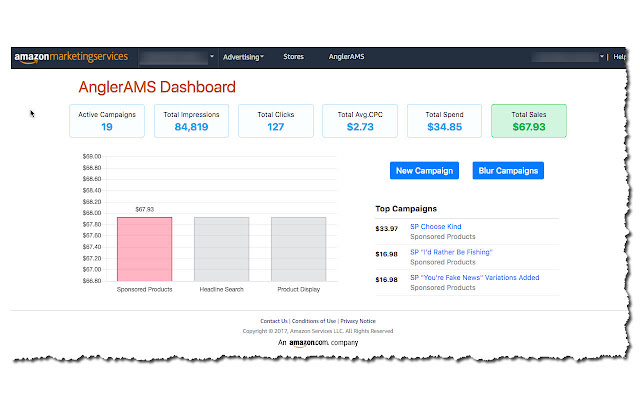Click the Amazon Marketing Services logo
This screenshot has width=640, height=400.
[71, 57]
